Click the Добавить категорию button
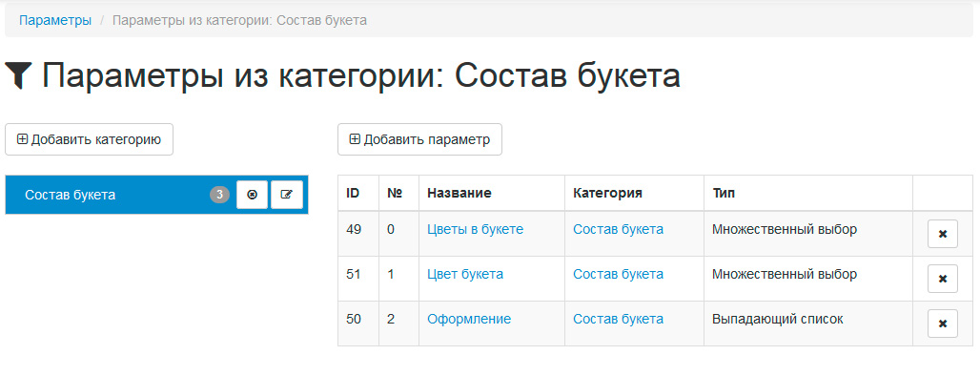The height and width of the screenshot is (376, 980). (89, 139)
